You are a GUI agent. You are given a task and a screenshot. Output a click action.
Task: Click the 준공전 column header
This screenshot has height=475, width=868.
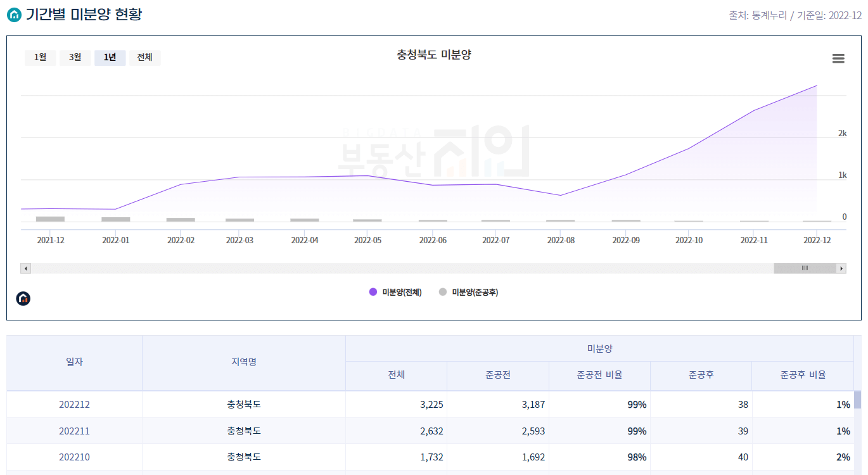coord(498,375)
